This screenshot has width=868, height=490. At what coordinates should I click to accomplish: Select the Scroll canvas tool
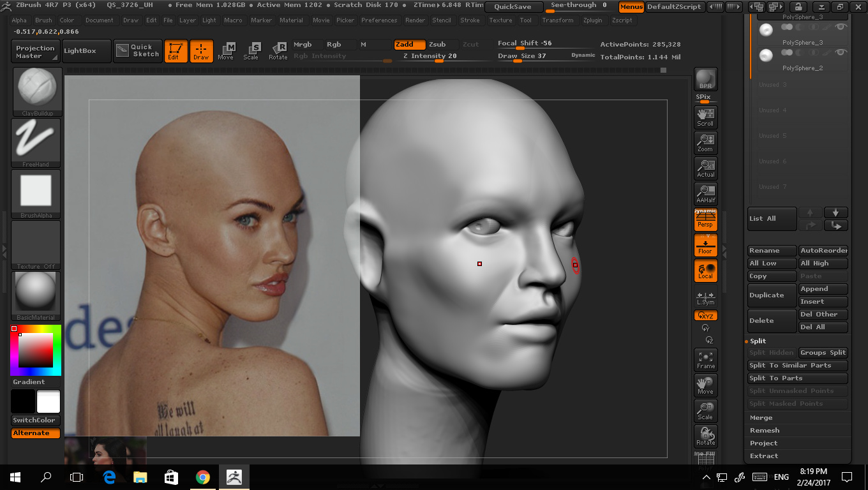705,117
